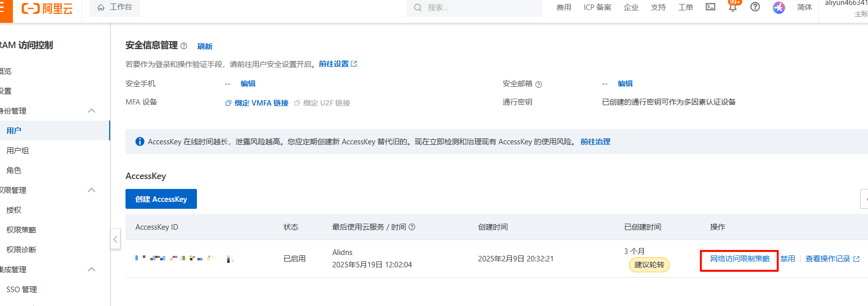The image size is (868, 306).
Task: Click the 创建 AccessKey button
Action: click(161, 199)
